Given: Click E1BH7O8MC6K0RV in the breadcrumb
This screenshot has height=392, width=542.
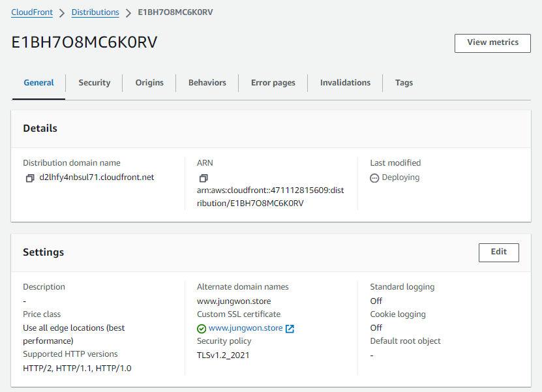Looking at the screenshot, I should pos(175,12).
